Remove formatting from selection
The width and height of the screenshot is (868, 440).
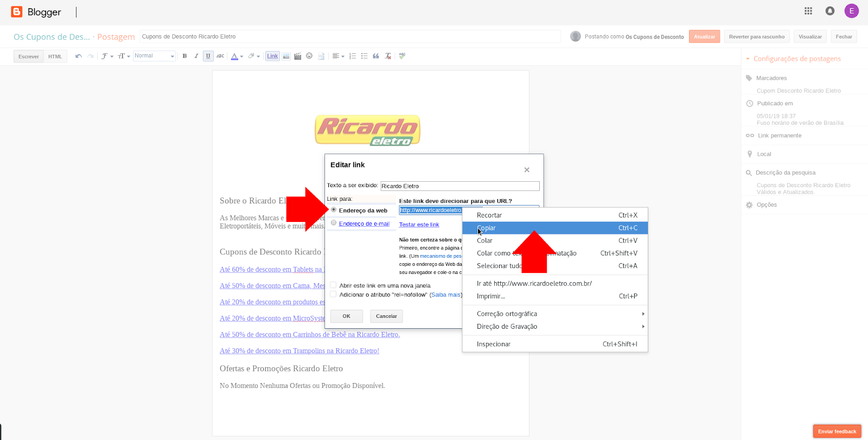click(x=388, y=56)
